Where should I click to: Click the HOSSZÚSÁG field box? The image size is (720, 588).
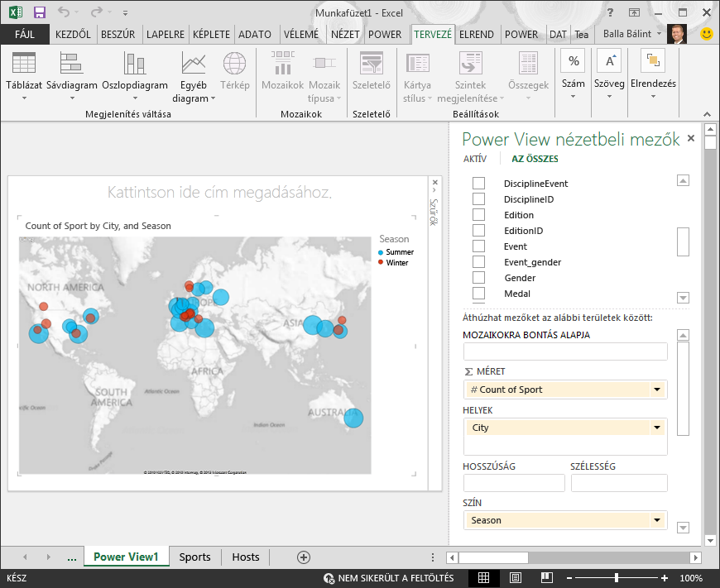coord(514,483)
